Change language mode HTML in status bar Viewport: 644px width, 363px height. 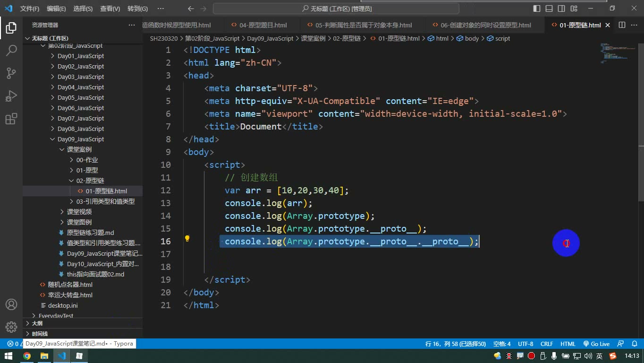[x=568, y=344]
